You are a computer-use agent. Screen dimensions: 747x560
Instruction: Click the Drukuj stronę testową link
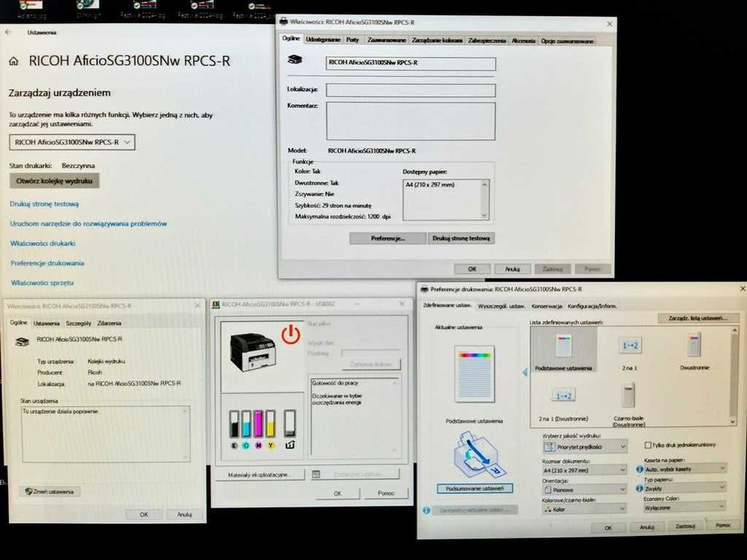coord(44,204)
